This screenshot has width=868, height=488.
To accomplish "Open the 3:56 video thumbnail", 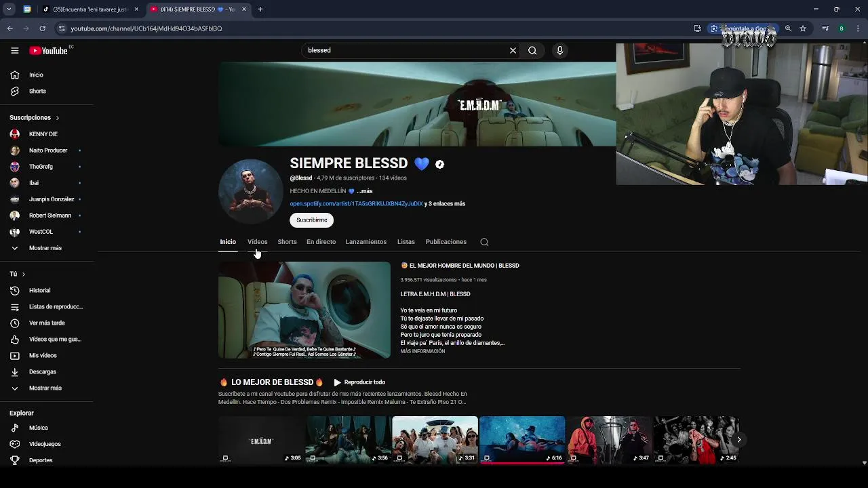I will pos(348,439).
